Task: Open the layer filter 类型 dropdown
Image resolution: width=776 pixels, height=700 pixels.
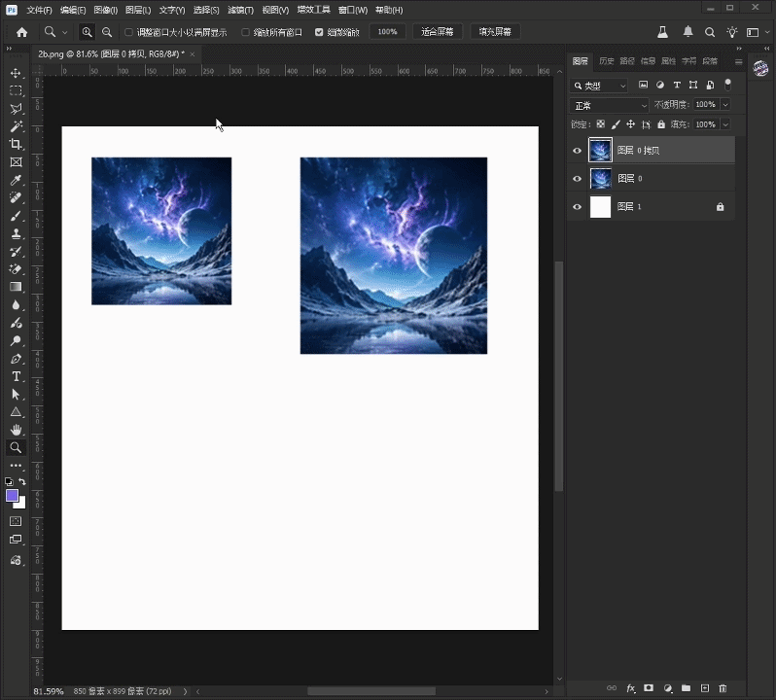Action: pyautogui.click(x=599, y=86)
